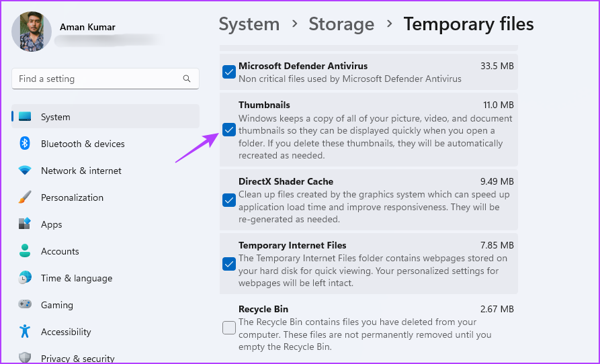Click the Network wifi icon

25,170
